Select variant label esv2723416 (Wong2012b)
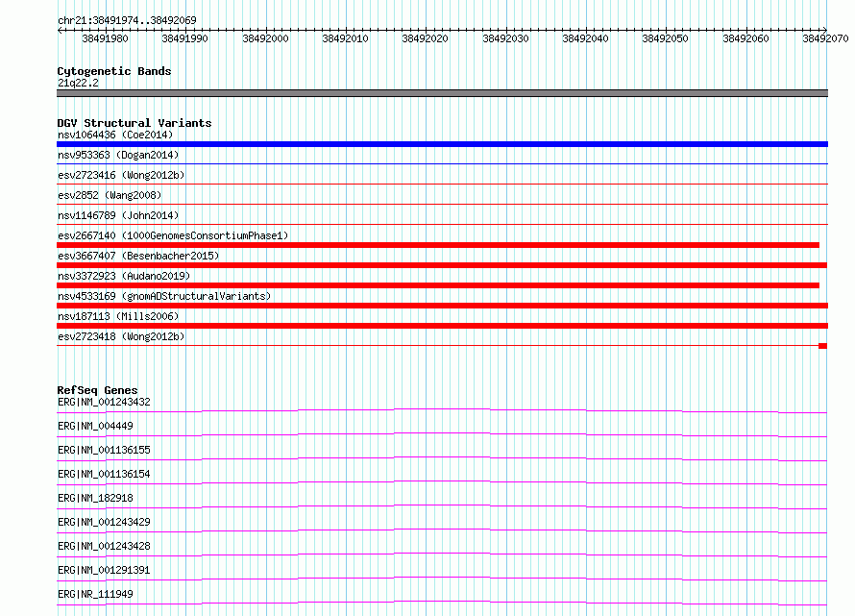The width and height of the screenshot is (855, 616). 121,175
